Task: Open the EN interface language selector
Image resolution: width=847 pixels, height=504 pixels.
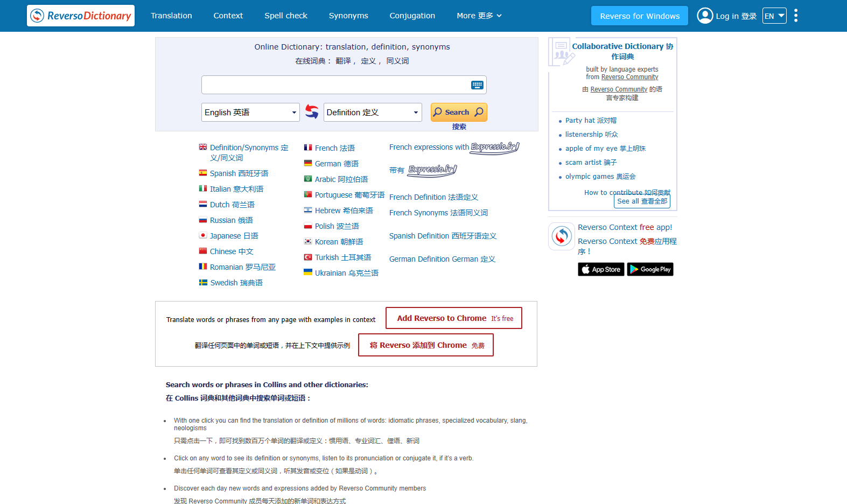Action: coord(774,16)
